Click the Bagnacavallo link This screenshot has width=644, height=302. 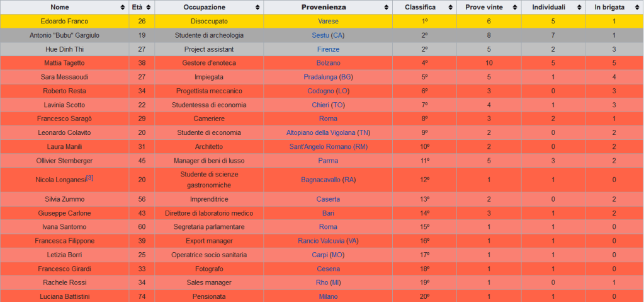[320, 180]
